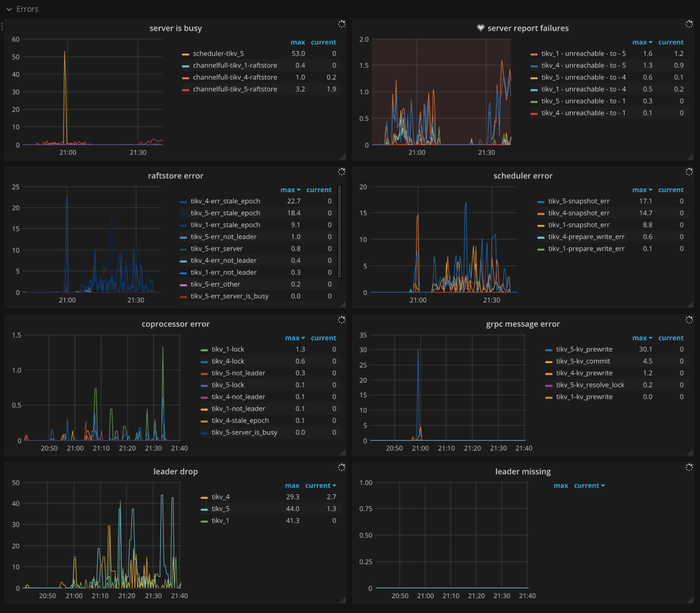Click max column header in server is busy legend
The width and height of the screenshot is (700, 613).
[297, 43]
